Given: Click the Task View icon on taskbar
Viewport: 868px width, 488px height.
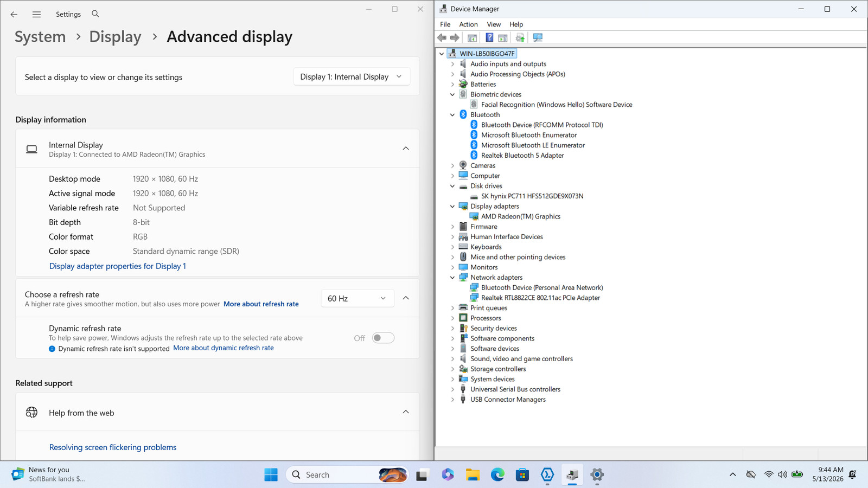Looking at the screenshot, I should tap(422, 475).
